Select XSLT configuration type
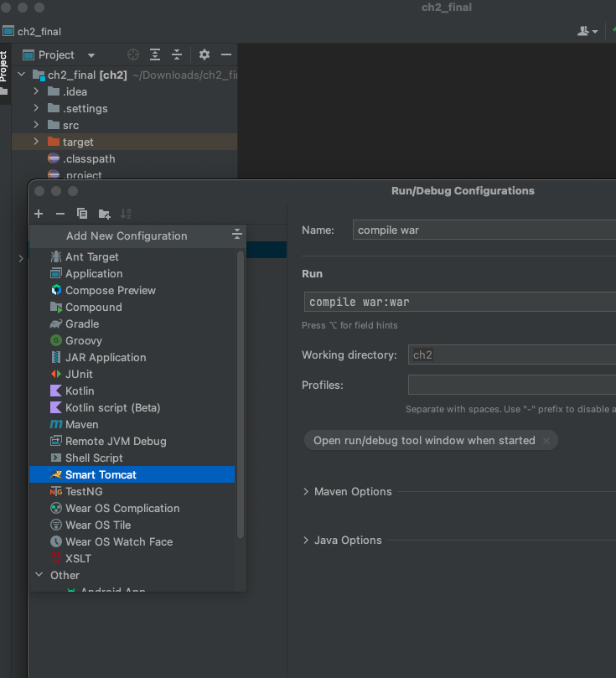Viewport: 616px width, 678px height. click(132, 559)
